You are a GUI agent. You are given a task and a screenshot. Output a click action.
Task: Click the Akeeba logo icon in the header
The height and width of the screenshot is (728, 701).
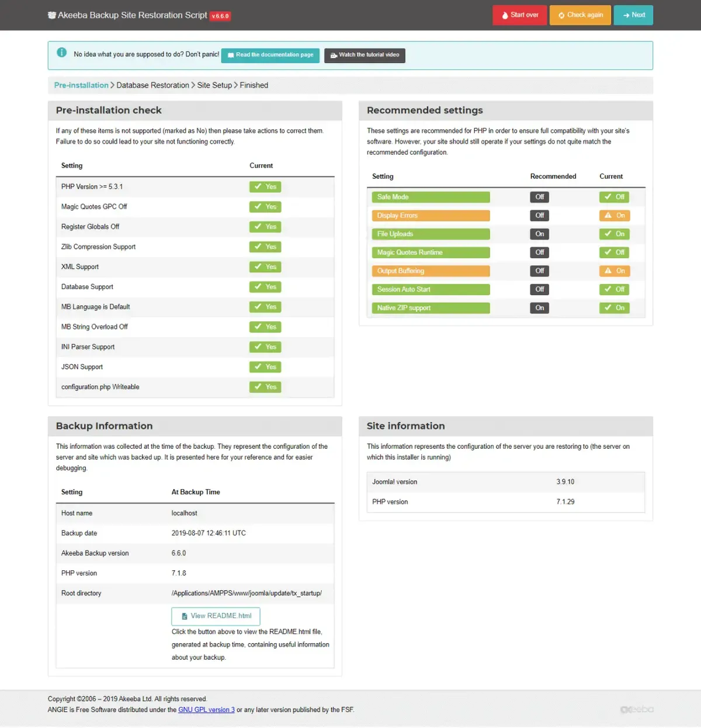(x=52, y=15)
